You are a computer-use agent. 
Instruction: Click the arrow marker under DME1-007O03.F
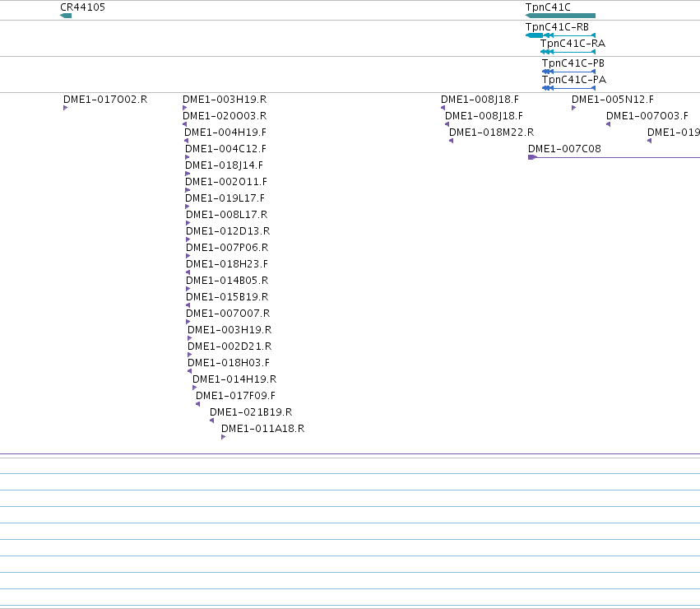click(608, 124)
